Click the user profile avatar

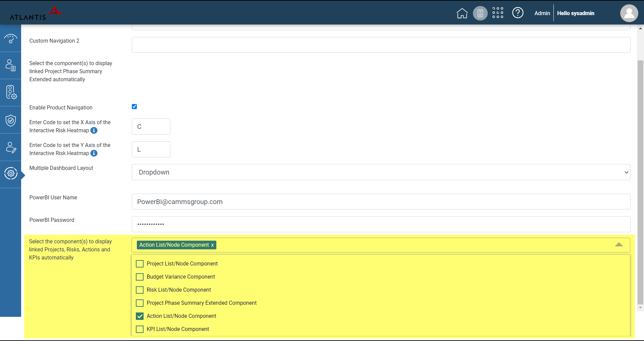coord(629,13)
